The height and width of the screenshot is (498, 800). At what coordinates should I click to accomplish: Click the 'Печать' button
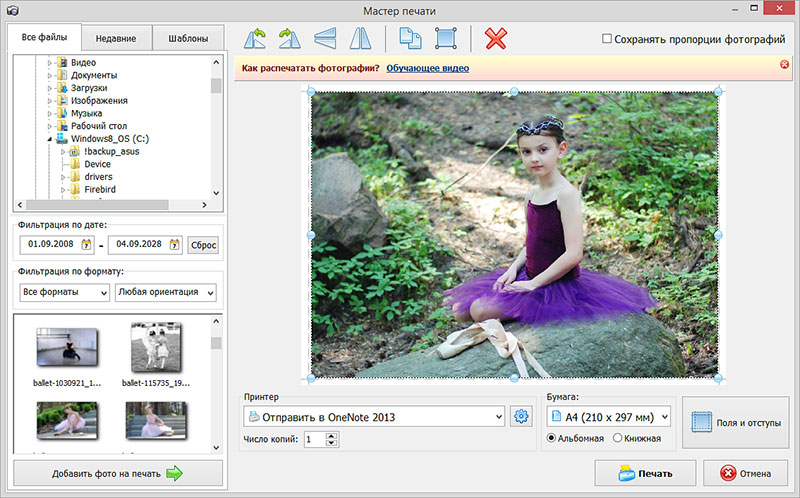(644, 474)
